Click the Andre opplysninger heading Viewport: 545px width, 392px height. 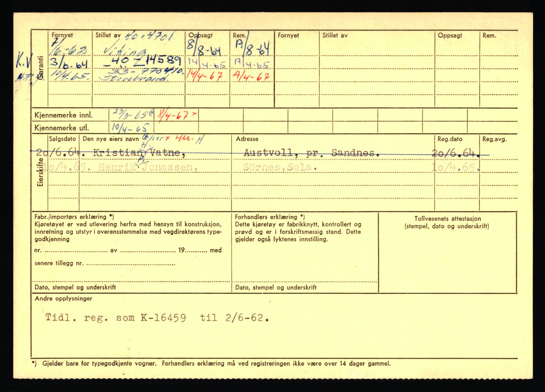click(x=63, y=299)
